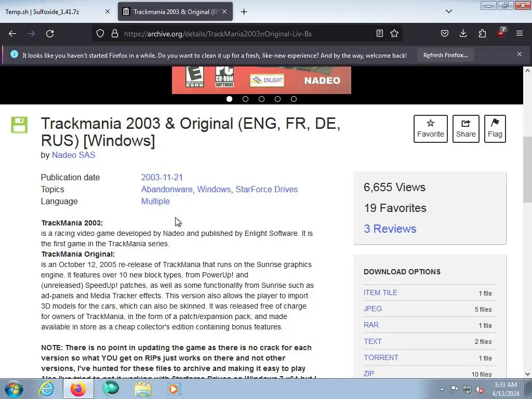Screen dimensions: 532x399
Task: Select the first carousel dot
Action: pos(229,99)
